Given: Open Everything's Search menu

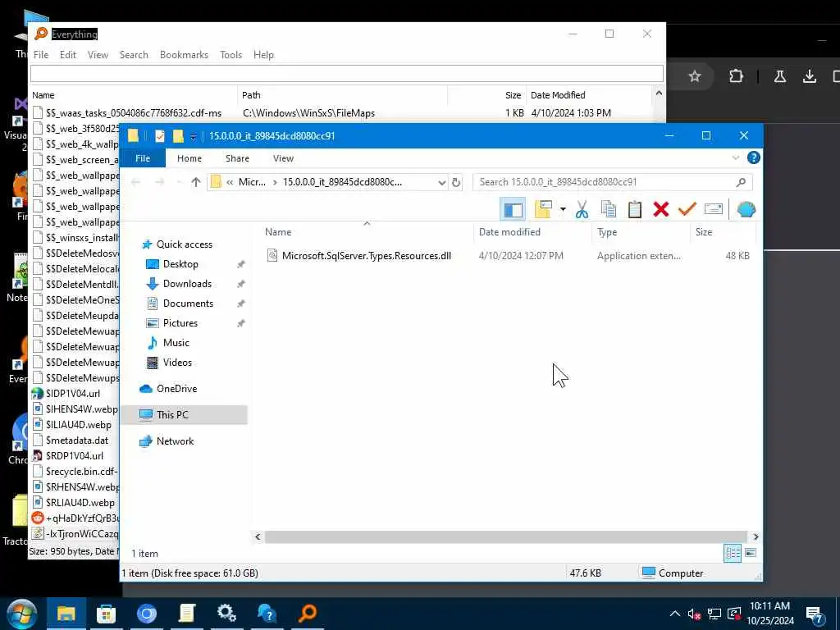Looking at the screenshot, I should click(134, 55).
